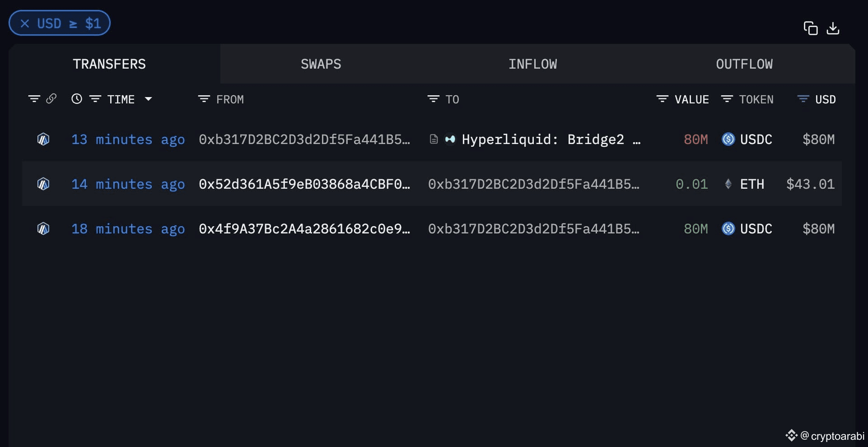Select the 0x52d361A5f9eB03868a4CBF0 sender address

(305, 184)
